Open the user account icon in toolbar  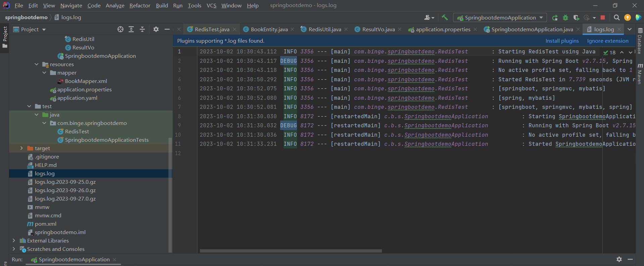point(429,17)
